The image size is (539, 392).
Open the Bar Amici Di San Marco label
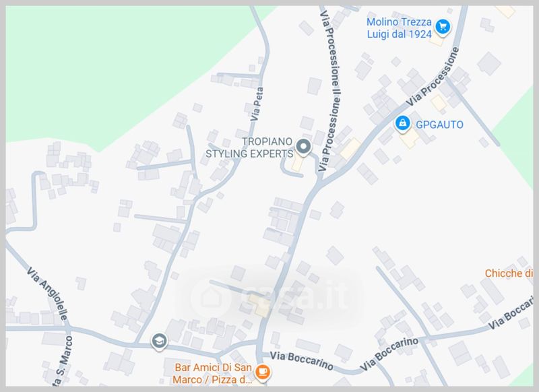pos(212,373)
